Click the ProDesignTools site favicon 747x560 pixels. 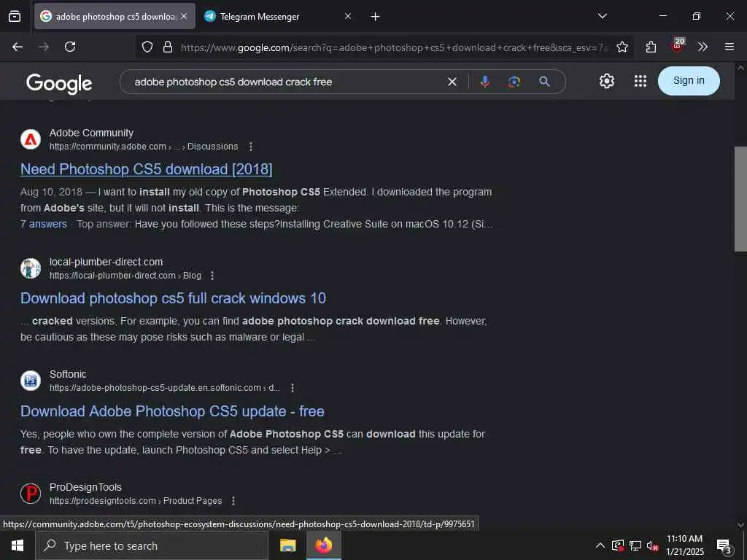[31, 494]
